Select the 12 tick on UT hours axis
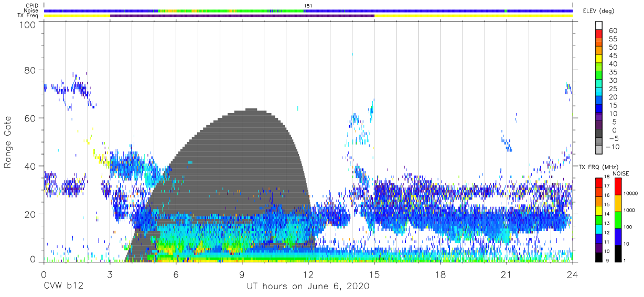Viewport: 644px width, 297px height. pos(308,274)
